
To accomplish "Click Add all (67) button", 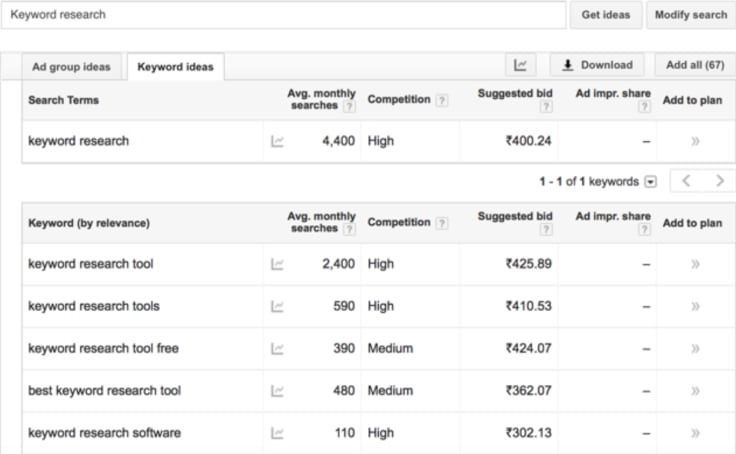I will pyautogui.click(x=695, y=65).
